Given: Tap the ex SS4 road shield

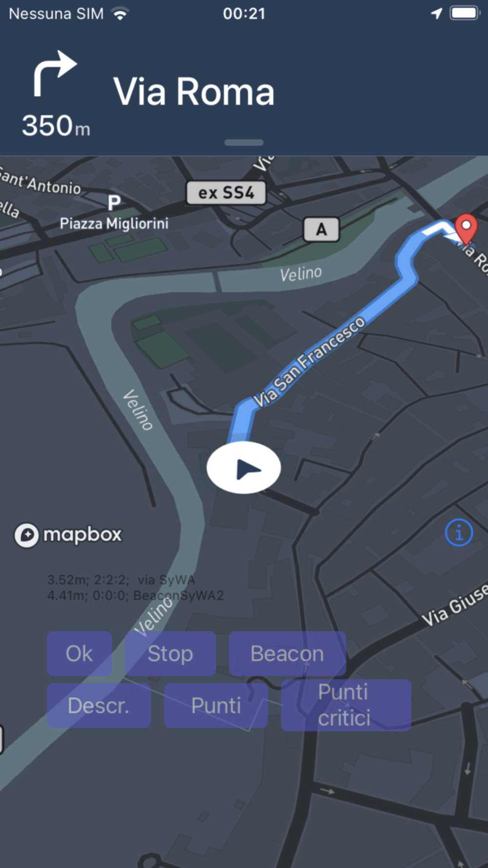Looking at the screenshot, I should click(x=226, y=193).
